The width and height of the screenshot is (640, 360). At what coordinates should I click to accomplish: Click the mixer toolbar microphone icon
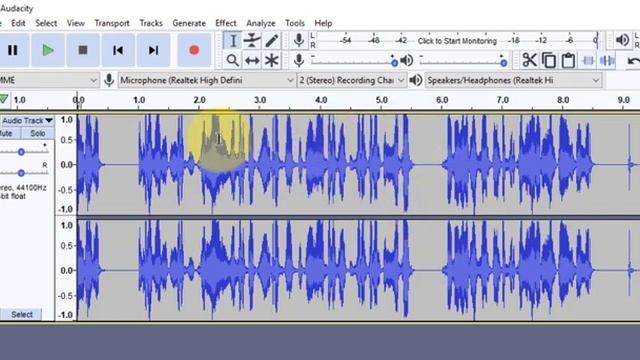299,60
